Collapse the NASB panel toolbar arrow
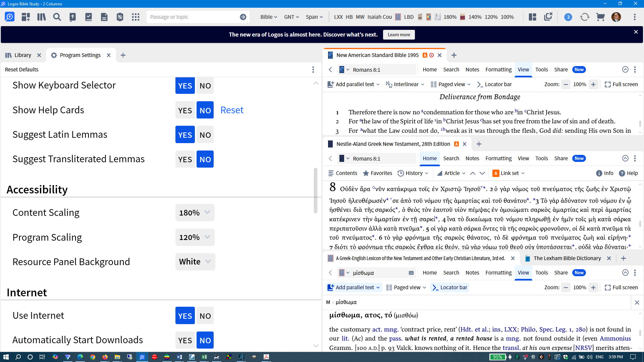644x362 pixels. 625,69
